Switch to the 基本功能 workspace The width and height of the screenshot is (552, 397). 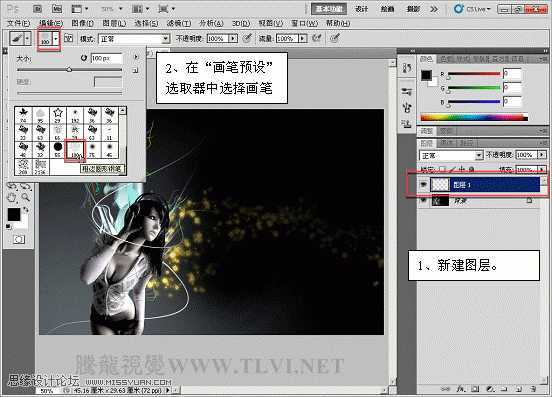(329, 9)
